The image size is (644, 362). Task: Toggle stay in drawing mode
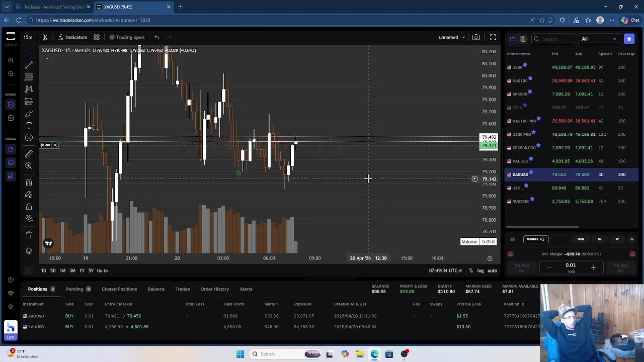(29, 195)
